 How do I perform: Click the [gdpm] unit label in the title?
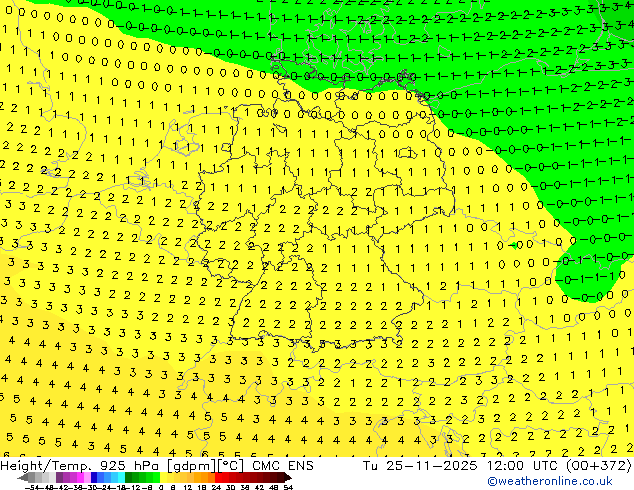[x=190, y=466]
